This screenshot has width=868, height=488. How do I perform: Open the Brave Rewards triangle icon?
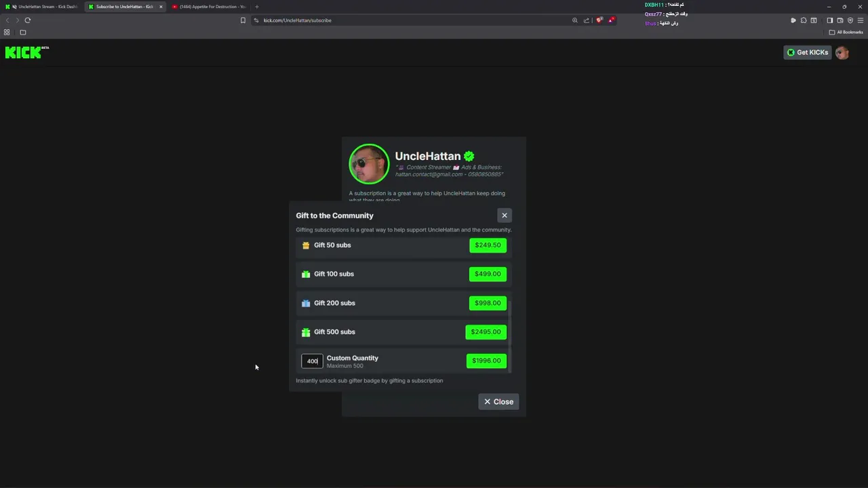pos(611,20)
